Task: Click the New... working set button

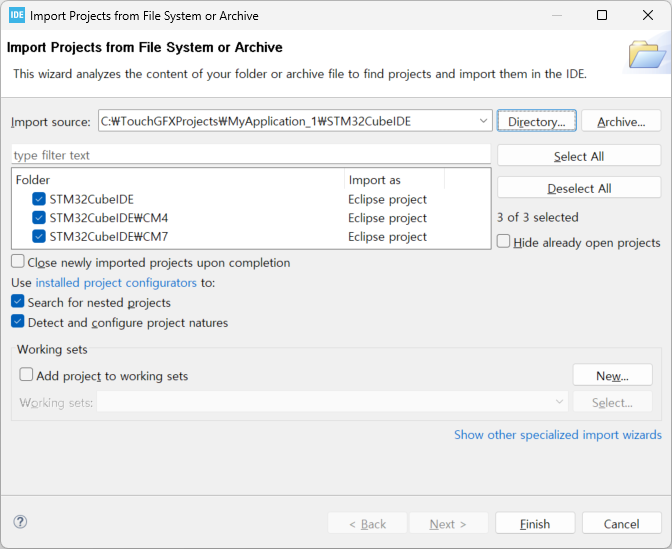Action: 612,375
